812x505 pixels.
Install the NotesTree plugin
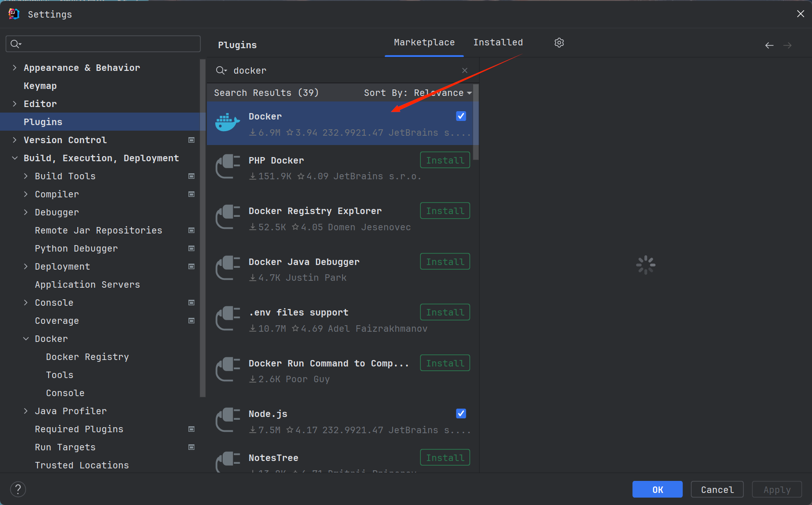(x=445, y=458)
